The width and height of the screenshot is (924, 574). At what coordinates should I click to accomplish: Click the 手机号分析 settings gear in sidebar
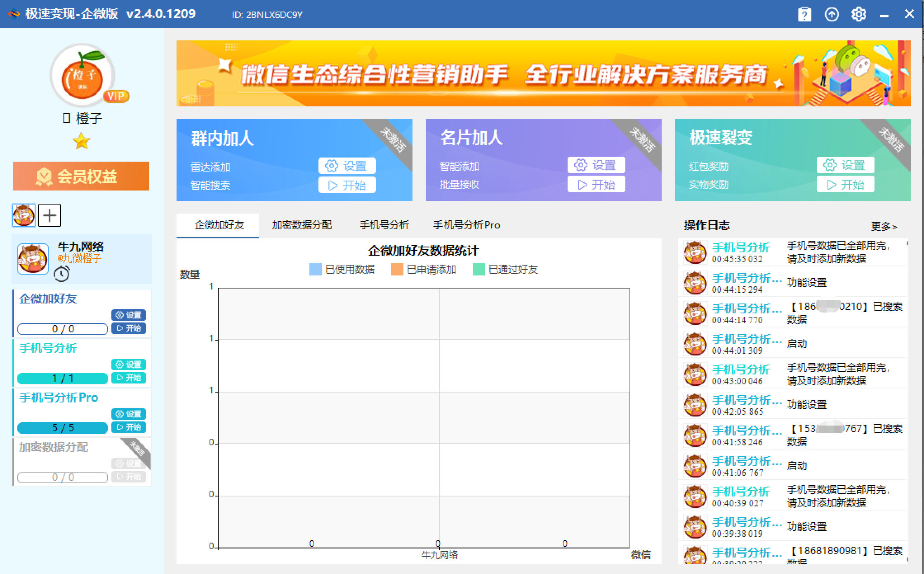coord(129,365)
